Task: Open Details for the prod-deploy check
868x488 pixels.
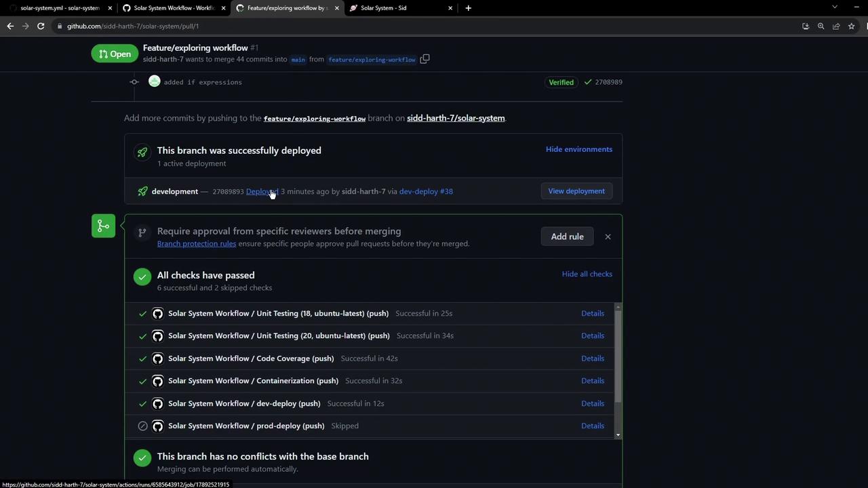Action: click(593, 426)
